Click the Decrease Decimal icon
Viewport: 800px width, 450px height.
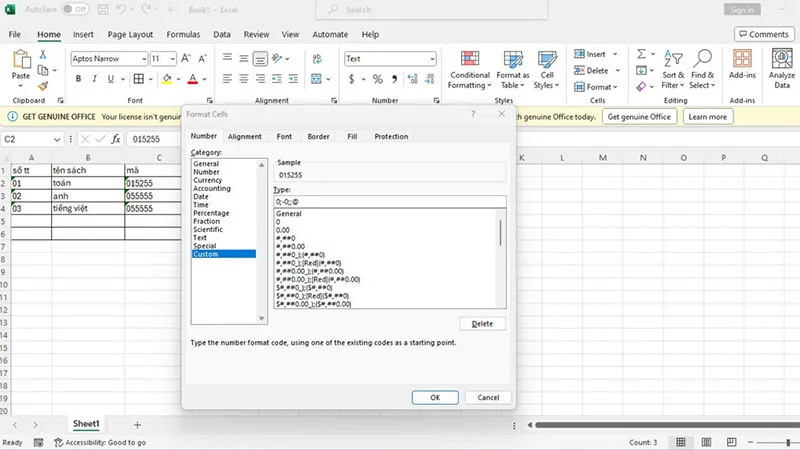point(430,79)
